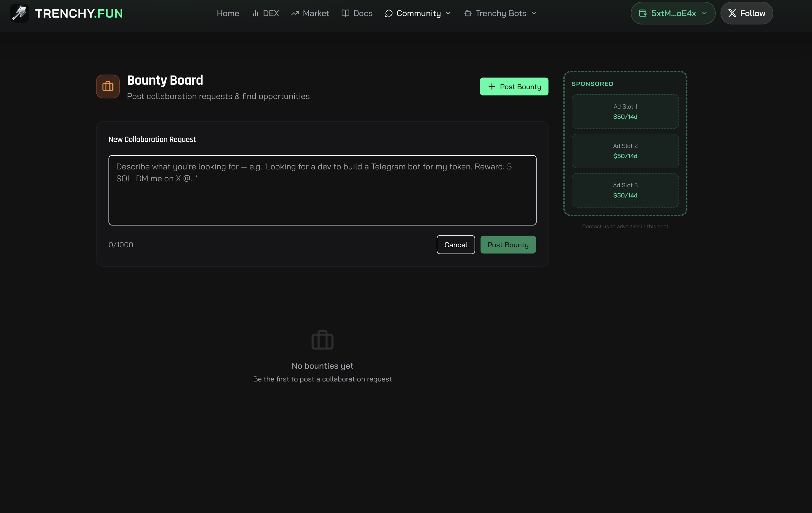The height and width of the screenshot is (513, 812).
Task: Expand the Community dropdown chevron
Action: [x=449, y=13]
